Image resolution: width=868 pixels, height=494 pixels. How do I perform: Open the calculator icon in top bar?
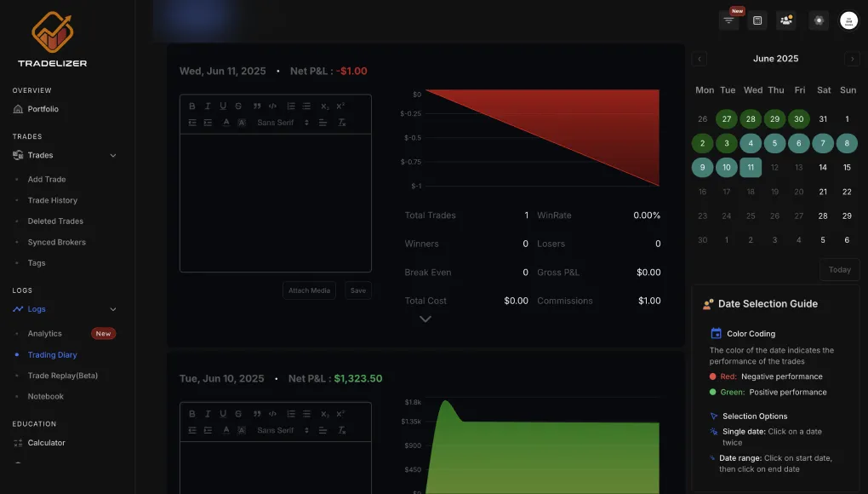pos(757,20)
